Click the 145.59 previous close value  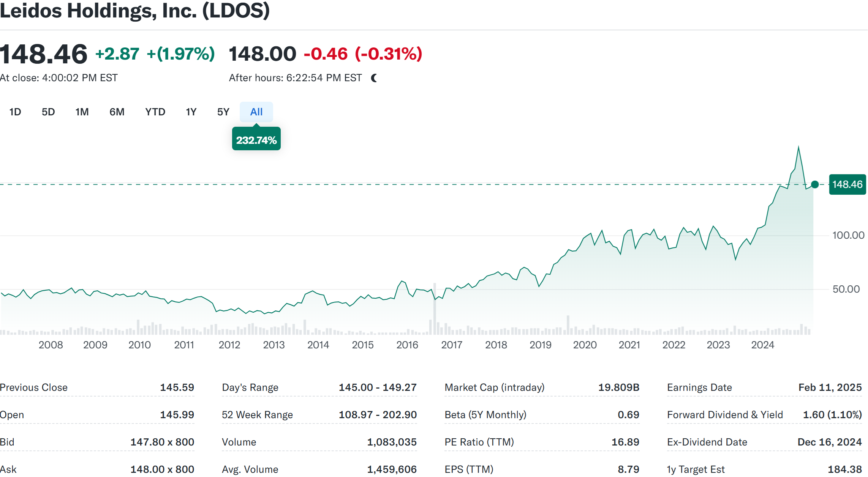pos(177,387)
